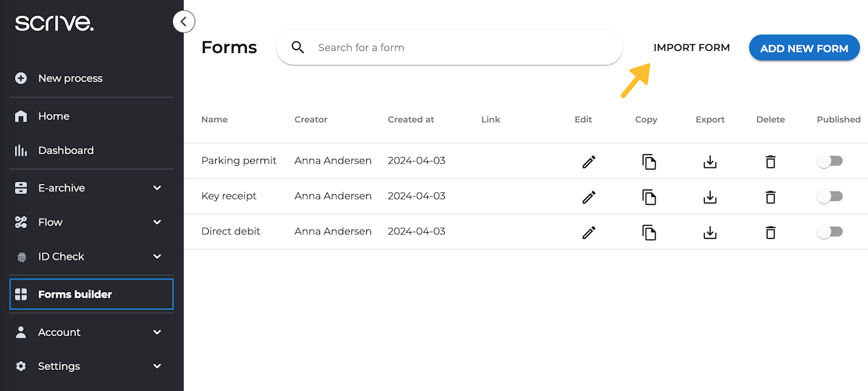Edit the Parking permit form
The height and width of the screenshot is (391, 868).
pyautogui.click(x=589, y=162)
